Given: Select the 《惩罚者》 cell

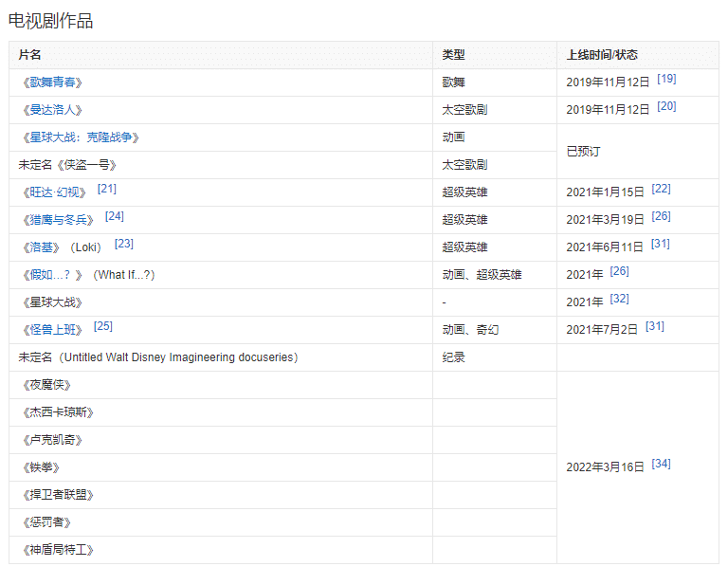Looking at the screenshot, I should click(x=221, y=522).
